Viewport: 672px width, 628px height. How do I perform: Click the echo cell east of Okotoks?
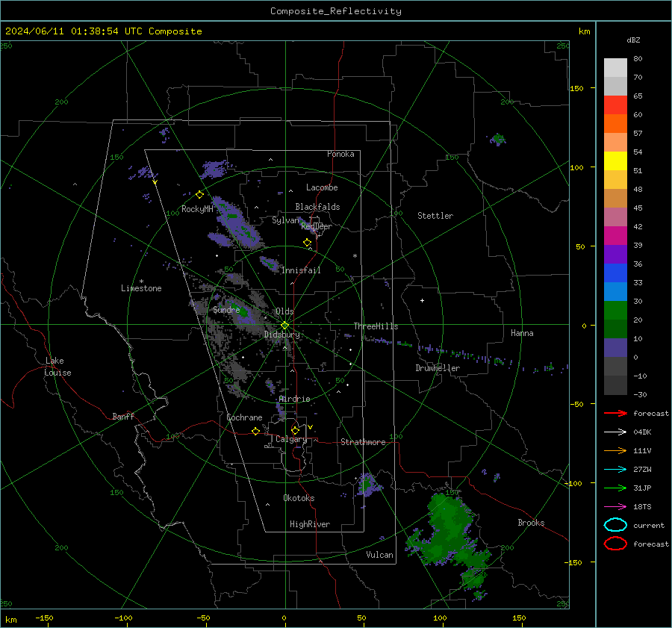(x=367, y=485)
